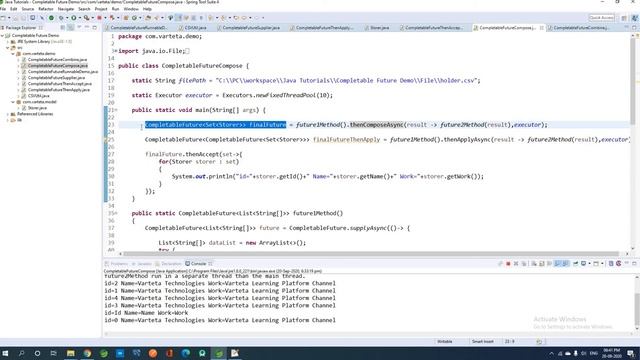
Task: Pin the Console view
Action: click(x=576, y=264)
